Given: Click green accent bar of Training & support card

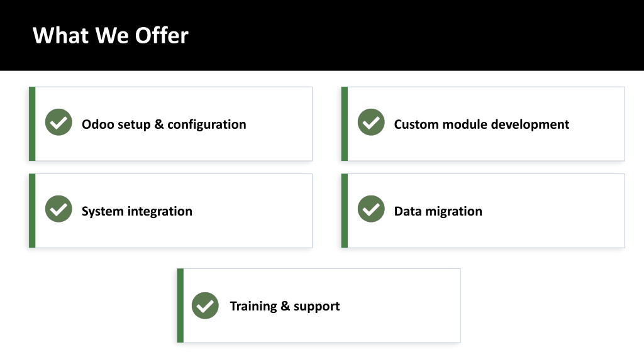Looking at the screenshot, I should pos(180,306).
